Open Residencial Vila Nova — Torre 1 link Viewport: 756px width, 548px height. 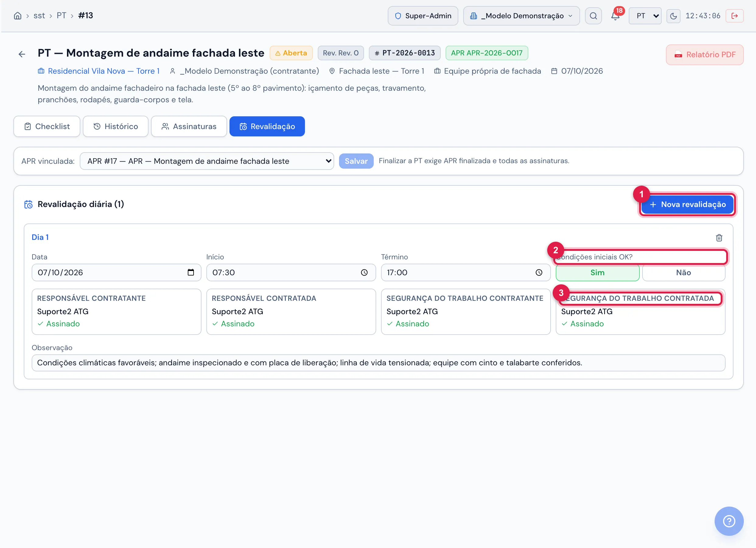pos(99,71)
